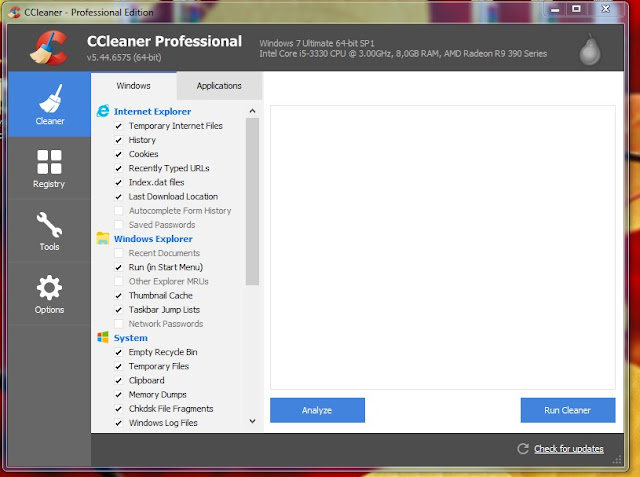This screenshot has height=477, width=640.
Task: Click the Analyze button
Action: (317, 410)
